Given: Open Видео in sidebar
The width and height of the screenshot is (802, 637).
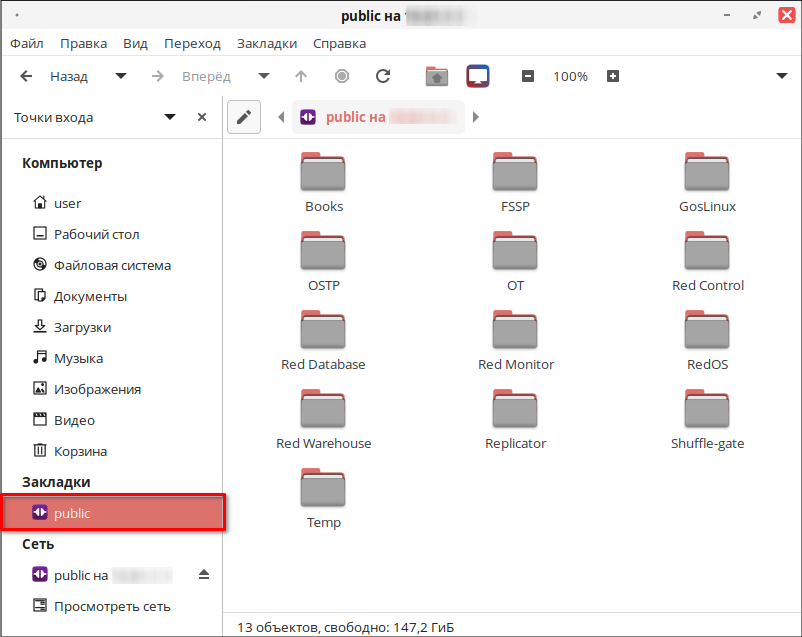Looking at the screenshot, I should tap(112, 420).
